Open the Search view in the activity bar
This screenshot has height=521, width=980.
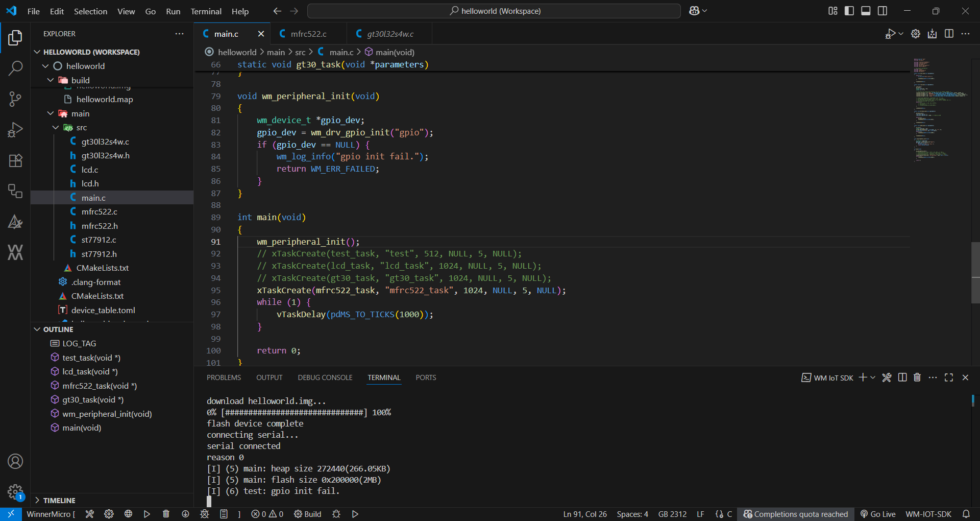tap(15, 68)
